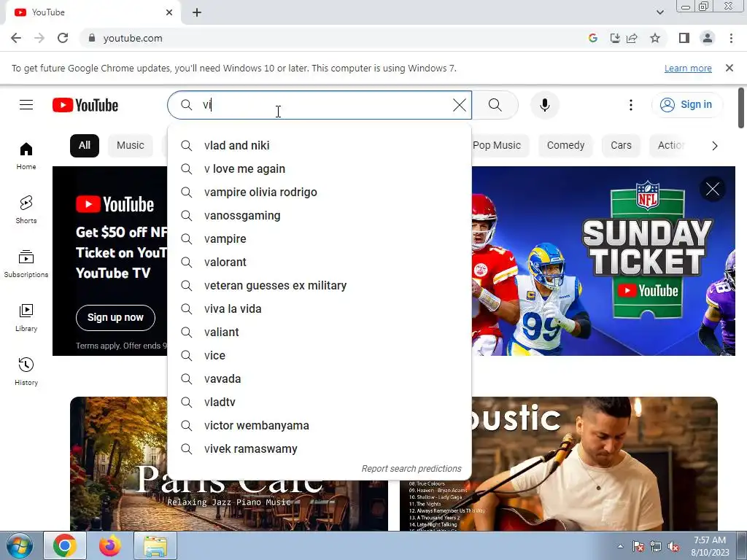Click Sign up now on the banner
This screenshot has width=747, height=560.
(x=115, y=318)
